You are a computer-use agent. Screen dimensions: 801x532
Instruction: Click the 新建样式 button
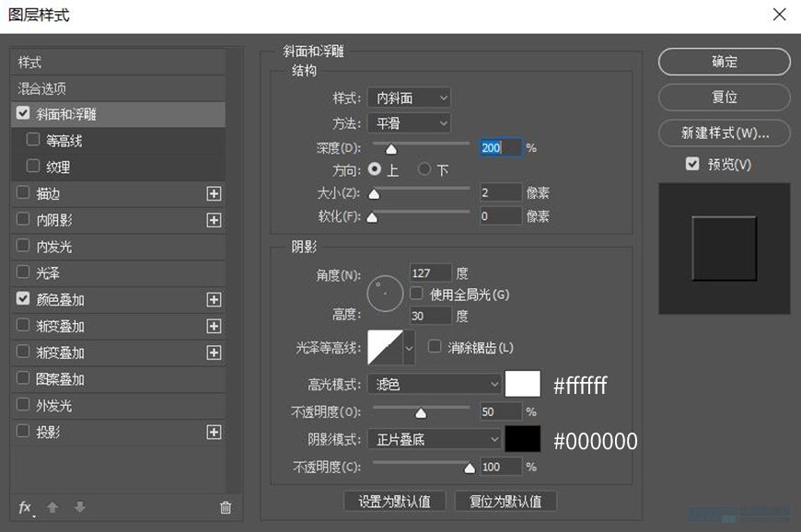(x=723, y=133)
